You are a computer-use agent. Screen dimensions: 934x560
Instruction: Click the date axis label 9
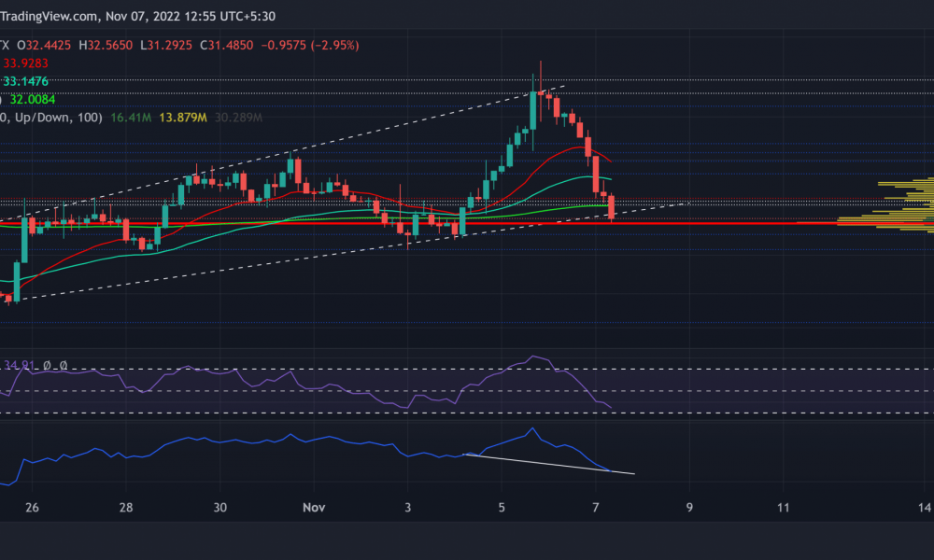point(690,508)
